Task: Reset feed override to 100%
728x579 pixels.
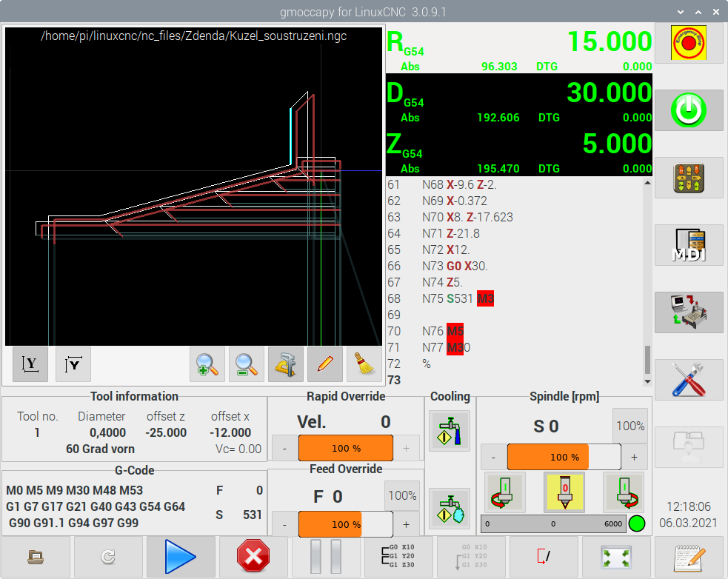Action: pyautogui.click(x=402, y=495)
